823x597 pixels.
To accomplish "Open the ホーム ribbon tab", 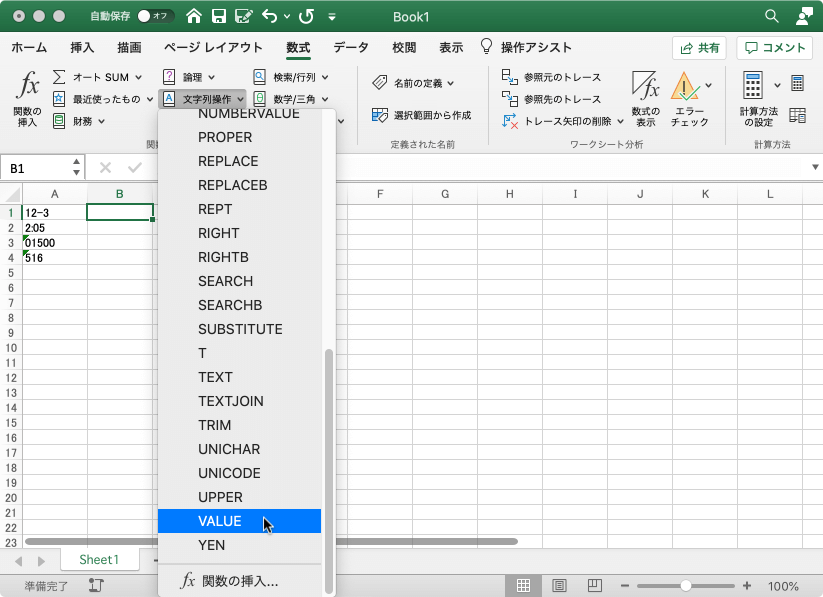I will coord(29,48).
